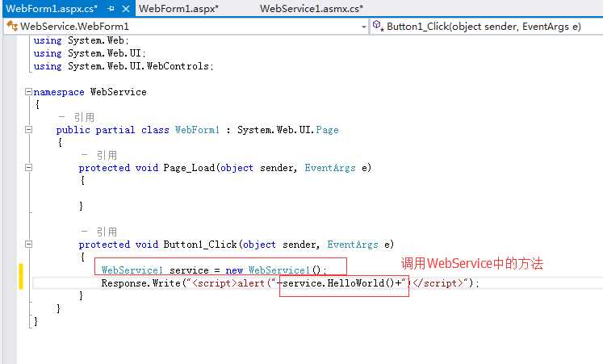Click the method icon beside Button1_Click
This screenshot has height=364, width=603.
tap(378, 26)
